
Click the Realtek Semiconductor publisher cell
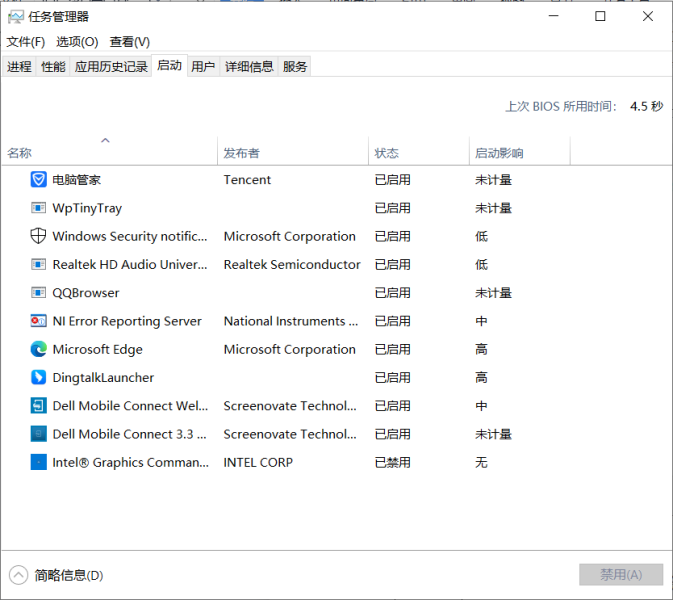292,264
